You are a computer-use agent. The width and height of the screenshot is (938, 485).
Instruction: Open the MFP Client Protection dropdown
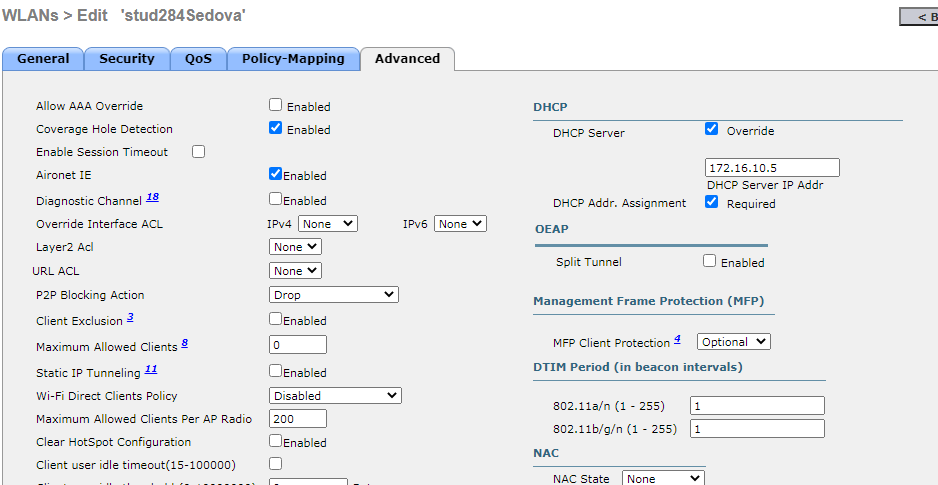click(733, 342)
